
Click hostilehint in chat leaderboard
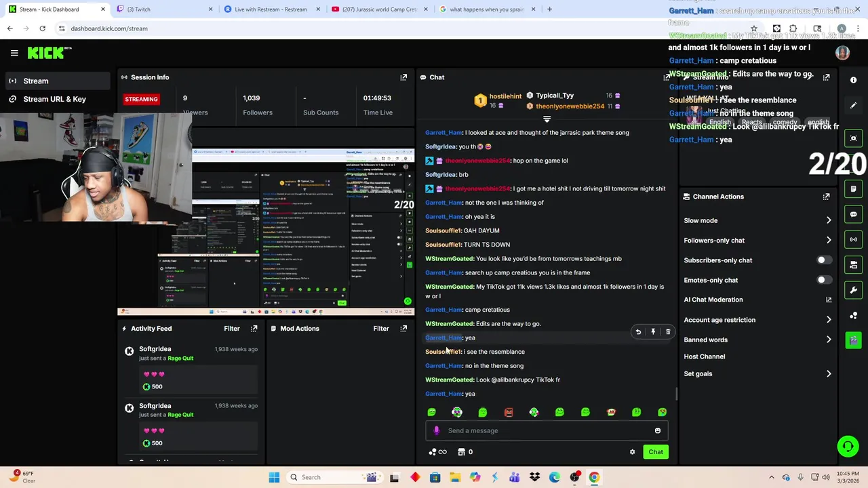tap(505, 97)
